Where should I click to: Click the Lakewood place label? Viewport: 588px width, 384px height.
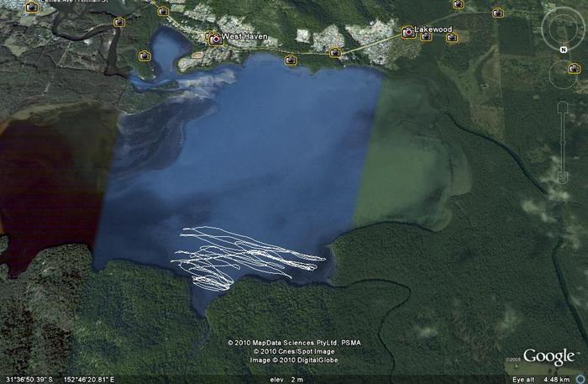pyautogui.click(x=433, y=29)
